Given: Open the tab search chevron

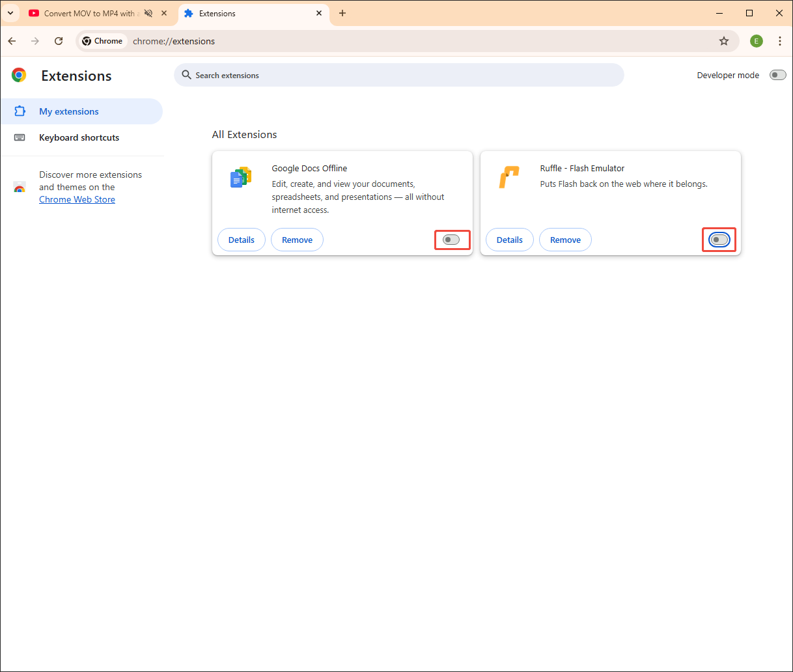Looking at the screenshot, I should (10, 12).
